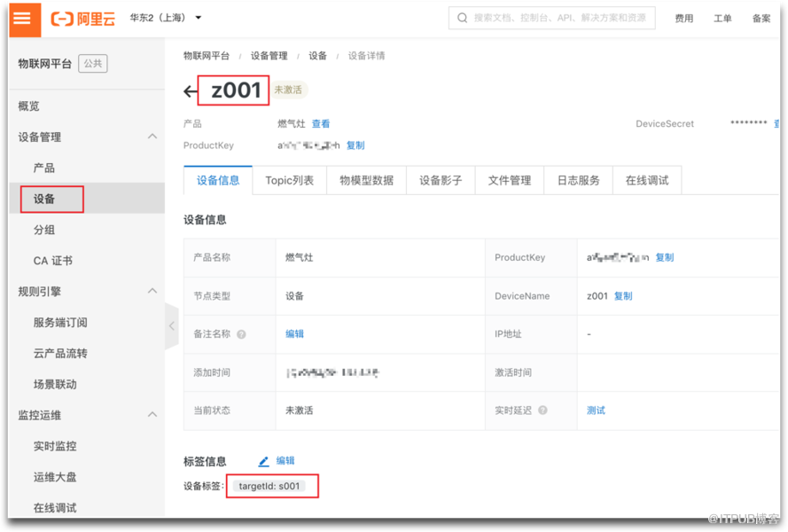Click 复制 next to DeviceName z001

point(623,296)
